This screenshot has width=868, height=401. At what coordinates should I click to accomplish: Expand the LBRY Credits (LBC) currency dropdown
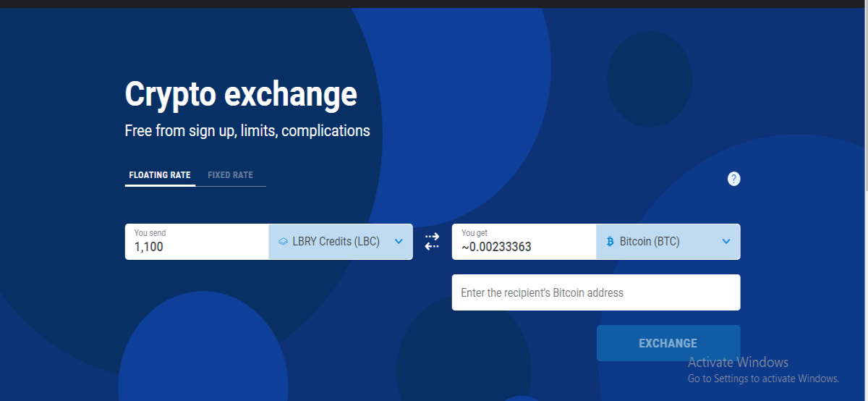coord(341,242)
